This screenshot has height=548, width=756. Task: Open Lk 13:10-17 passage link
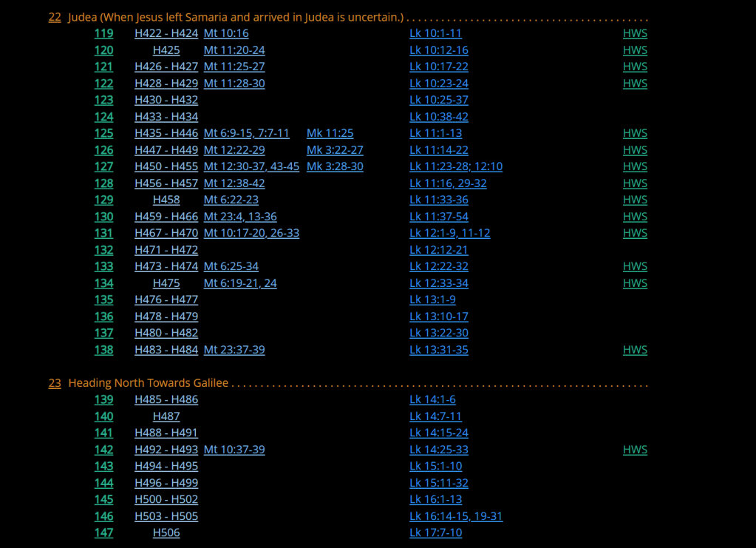(x=439, y=317)
